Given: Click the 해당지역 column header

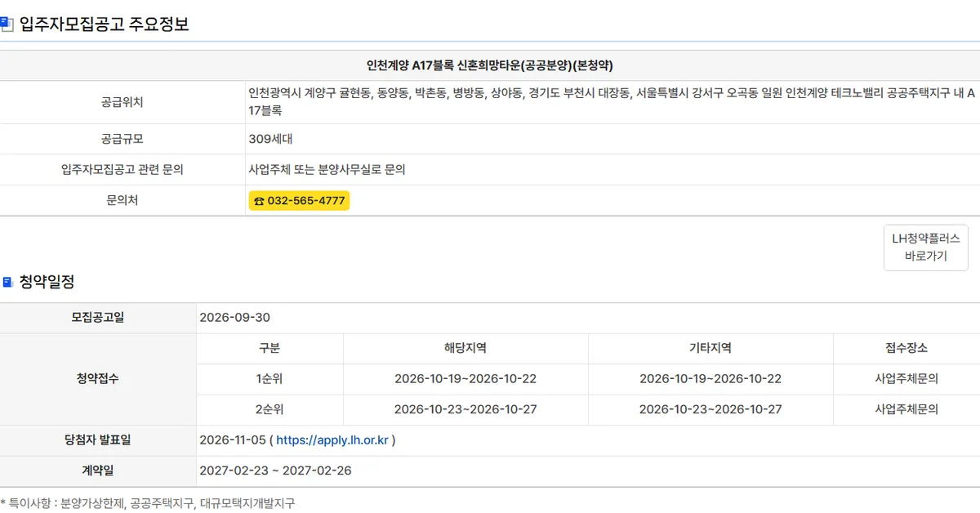Looking at the screenshot, I should (x=465, y=348).
